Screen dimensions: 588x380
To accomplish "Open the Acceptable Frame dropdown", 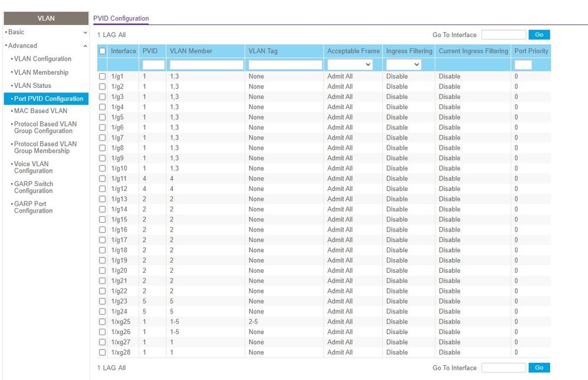I will [350, 64].
